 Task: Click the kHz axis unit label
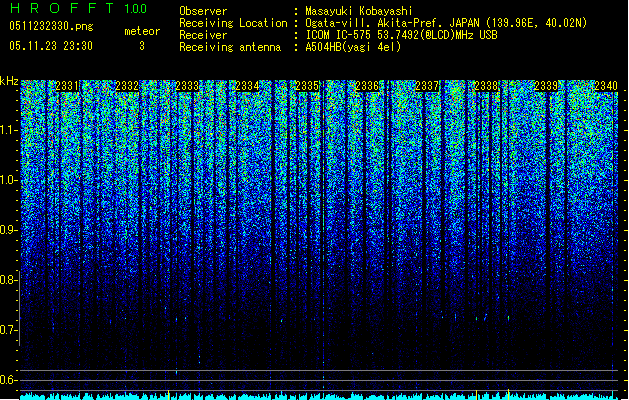(9, 81)
